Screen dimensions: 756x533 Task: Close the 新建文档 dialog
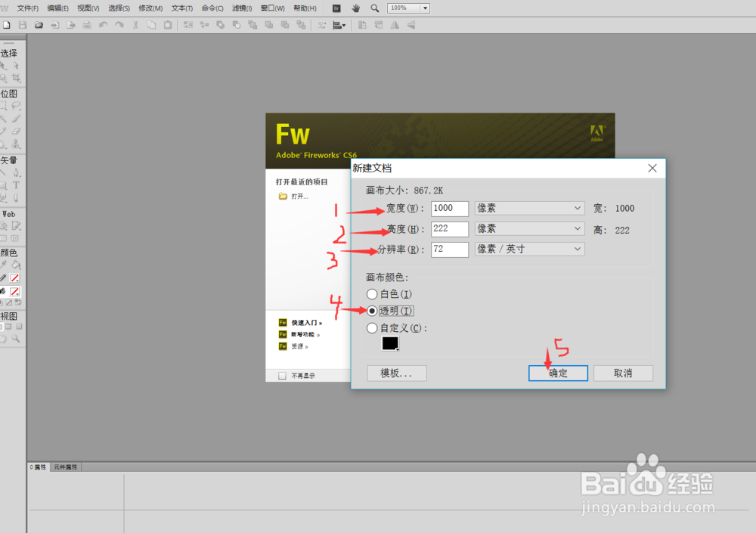click(x=652, y=168)
